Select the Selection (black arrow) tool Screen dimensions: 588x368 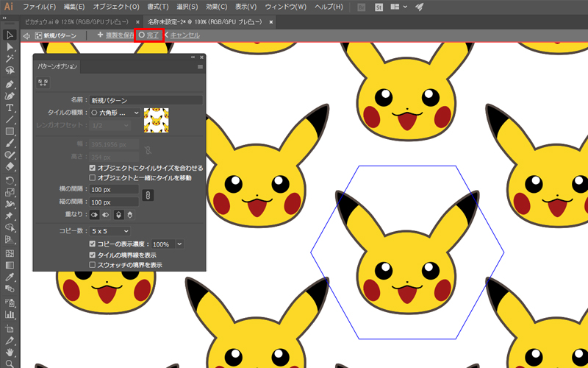(x=10, y=35)
